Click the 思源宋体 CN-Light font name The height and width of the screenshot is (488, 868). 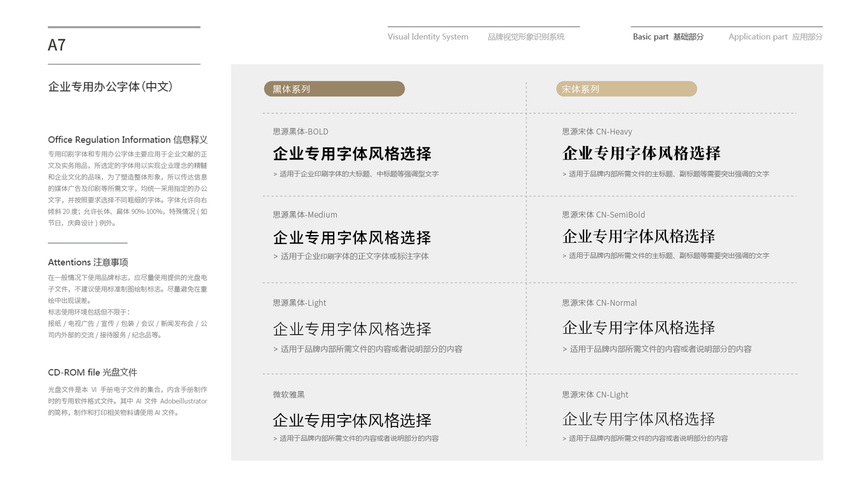click(x=595, y=395)
